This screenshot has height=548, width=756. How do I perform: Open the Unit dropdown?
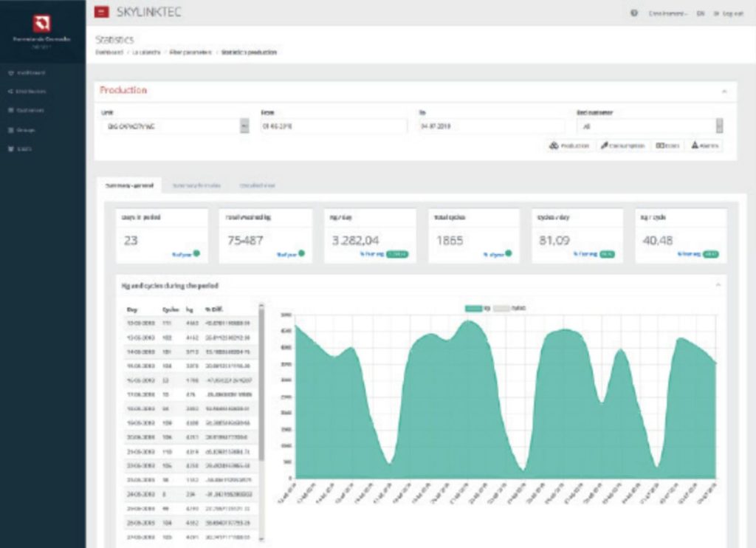point(175,126)
